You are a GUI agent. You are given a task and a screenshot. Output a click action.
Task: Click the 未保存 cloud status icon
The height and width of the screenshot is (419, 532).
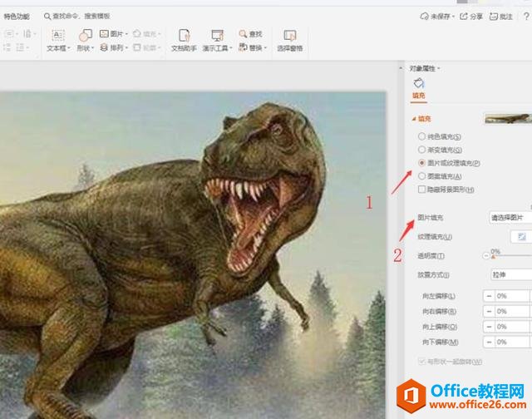[x=424, y=17]
